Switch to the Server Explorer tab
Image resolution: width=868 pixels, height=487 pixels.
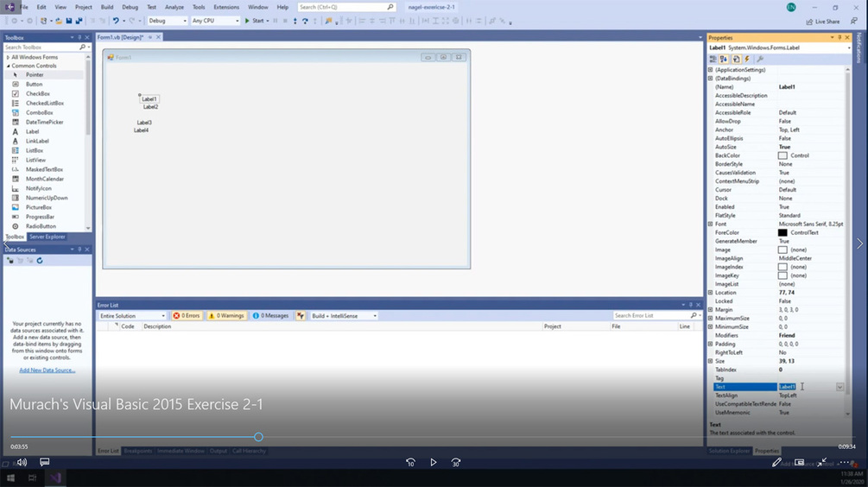coord(47,237)
